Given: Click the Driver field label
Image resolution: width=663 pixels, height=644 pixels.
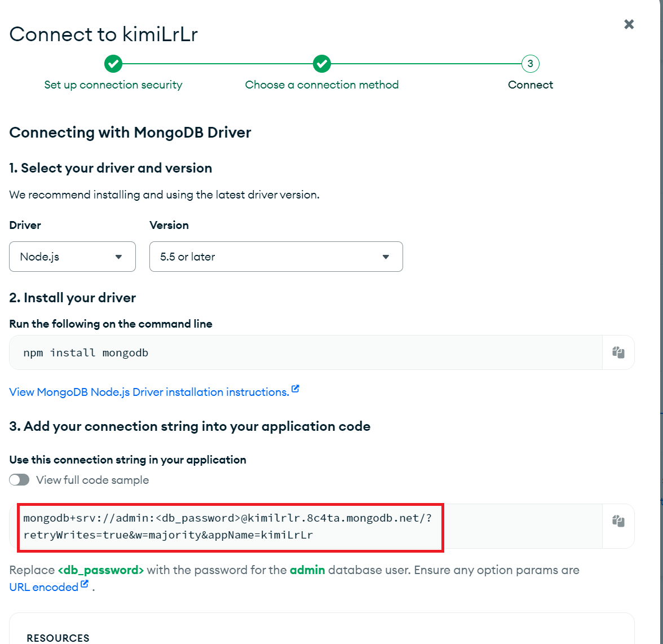Looking at the screenshot, I should [25, 225].
